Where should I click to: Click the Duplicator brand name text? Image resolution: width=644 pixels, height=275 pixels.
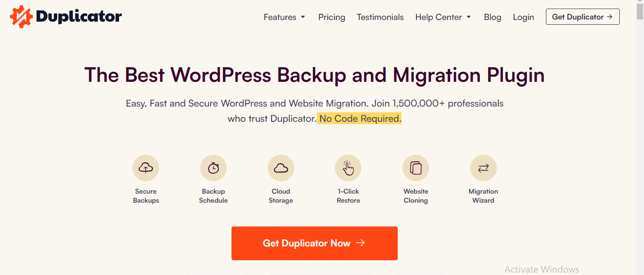pos(79,17)
